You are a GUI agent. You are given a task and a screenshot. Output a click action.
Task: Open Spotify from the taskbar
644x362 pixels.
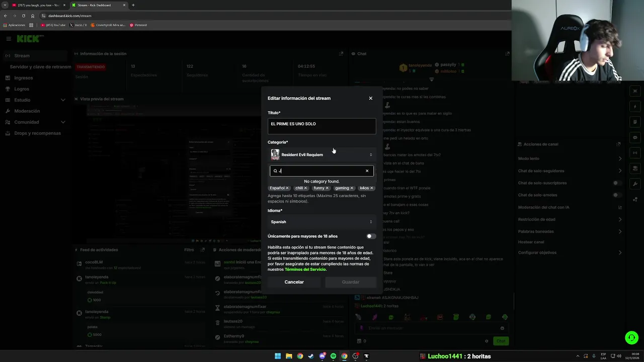tap(333, 356)
